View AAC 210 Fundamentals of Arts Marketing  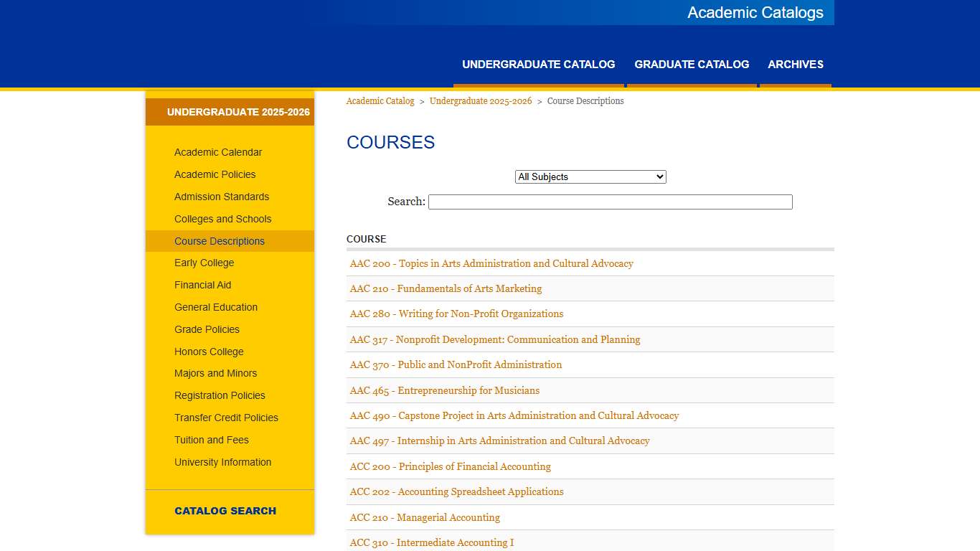click(446, 288)
